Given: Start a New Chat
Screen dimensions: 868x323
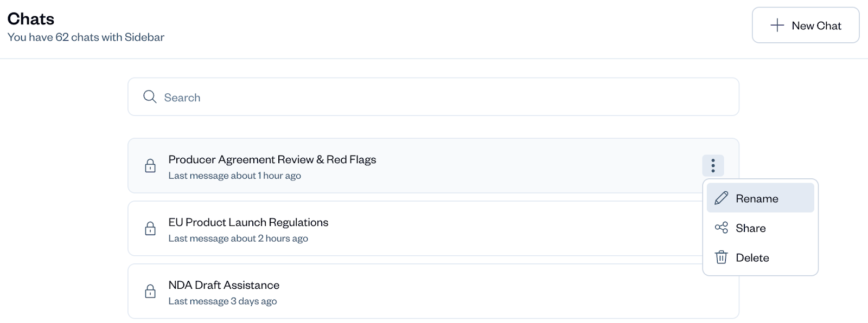Looking at the screenshot, I should 806,25.
